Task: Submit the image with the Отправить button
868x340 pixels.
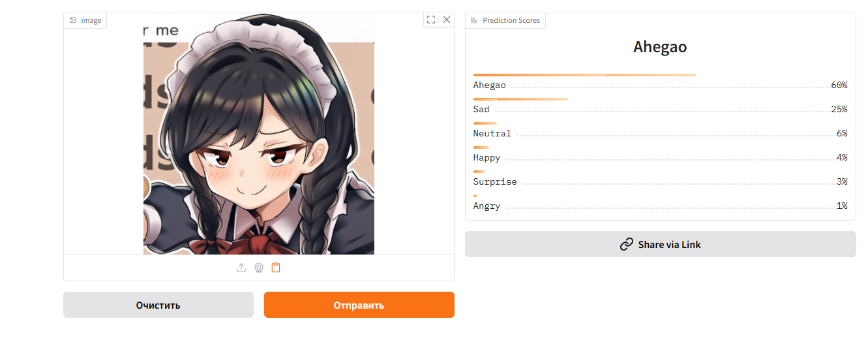Action: (359, 305)
